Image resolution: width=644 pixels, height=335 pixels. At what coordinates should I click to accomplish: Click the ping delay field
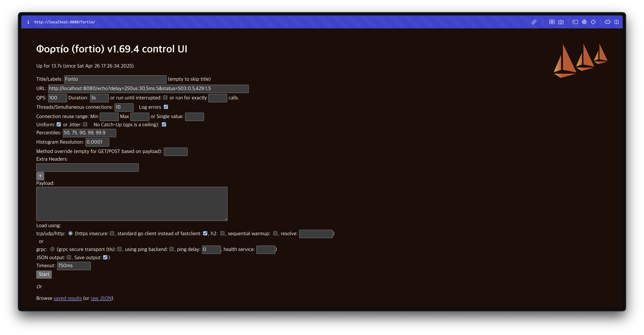(x=211, y=250)
